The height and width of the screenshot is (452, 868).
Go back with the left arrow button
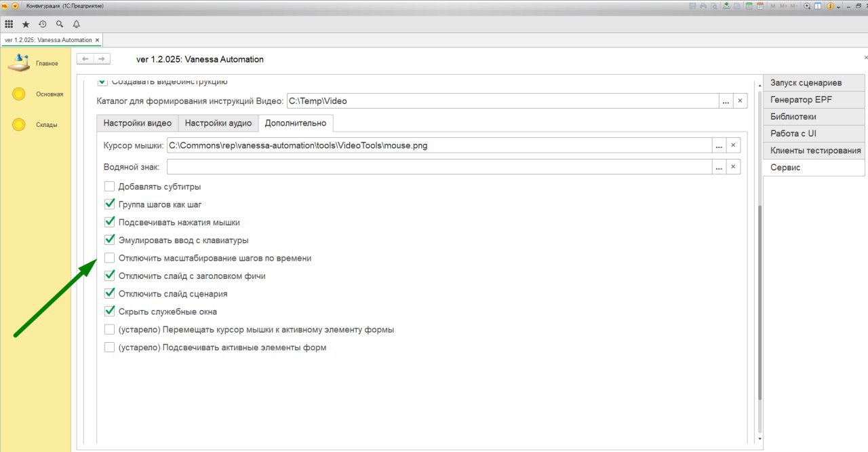[85, 59]
